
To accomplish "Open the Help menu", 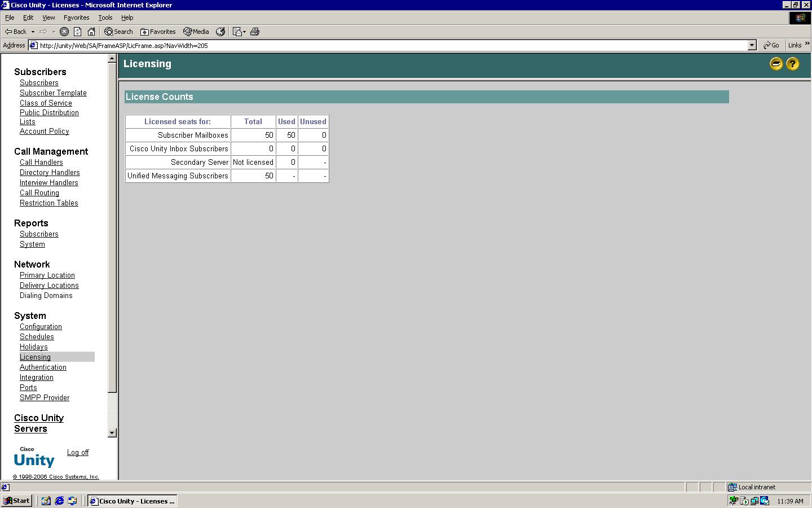I will [x=127, y=17].
